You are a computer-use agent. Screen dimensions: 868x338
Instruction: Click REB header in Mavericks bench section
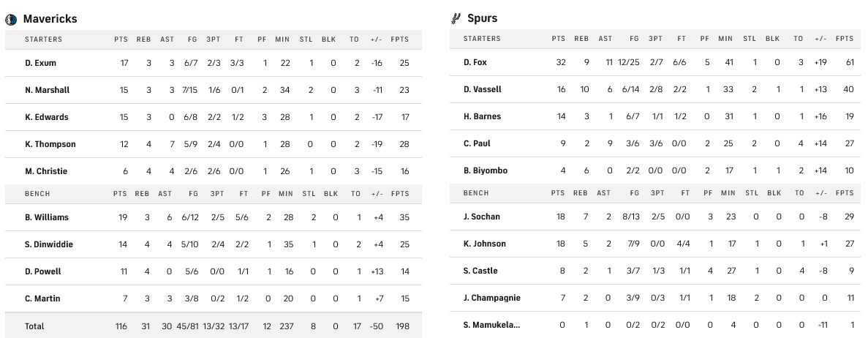[143, 194]
